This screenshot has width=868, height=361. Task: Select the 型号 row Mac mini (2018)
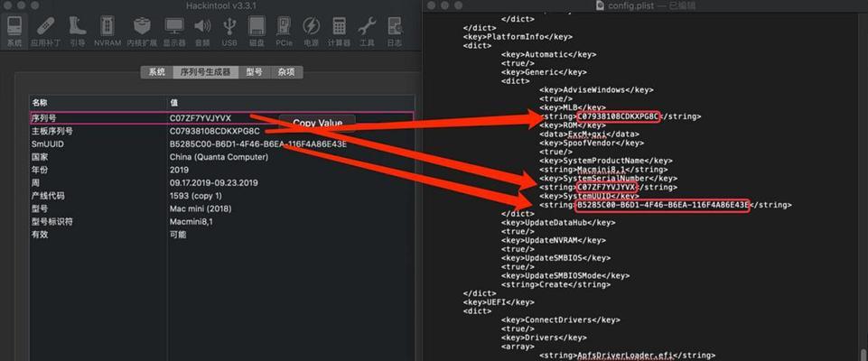point(221,208)
